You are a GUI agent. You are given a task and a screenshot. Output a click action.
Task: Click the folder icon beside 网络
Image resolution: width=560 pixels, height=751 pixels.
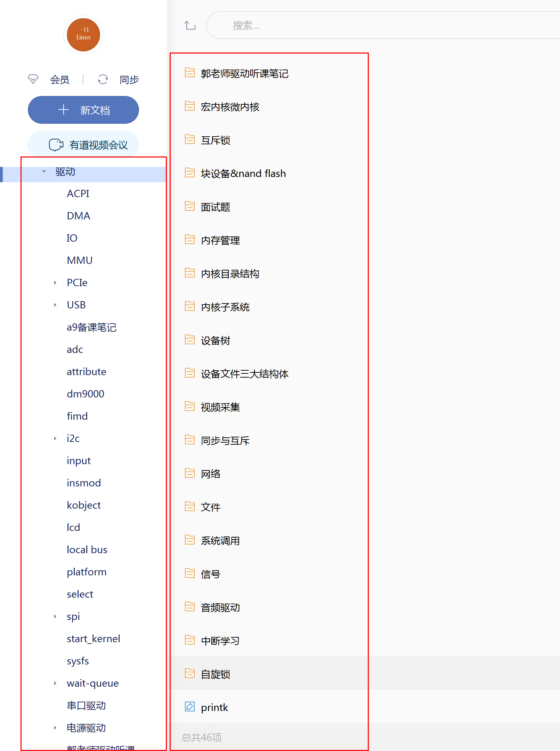click(190, 473)
